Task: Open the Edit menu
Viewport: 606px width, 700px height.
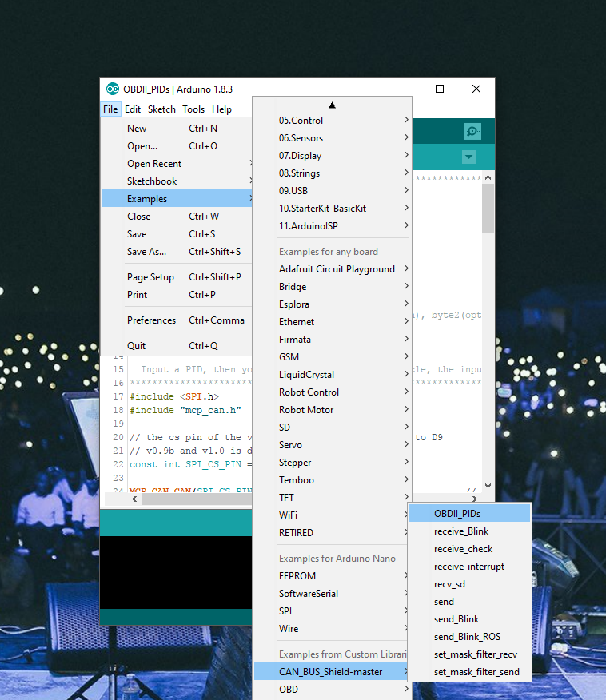Action: 133,109
